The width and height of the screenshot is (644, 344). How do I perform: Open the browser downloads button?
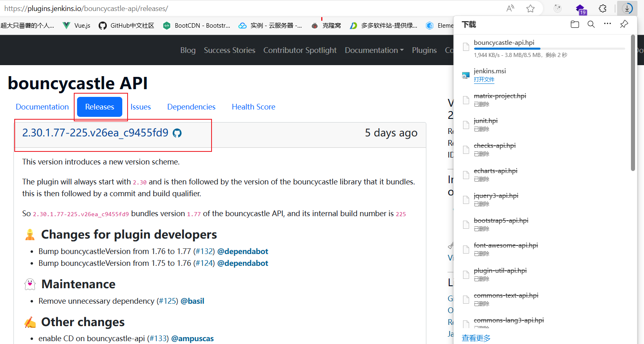point(627,8)
